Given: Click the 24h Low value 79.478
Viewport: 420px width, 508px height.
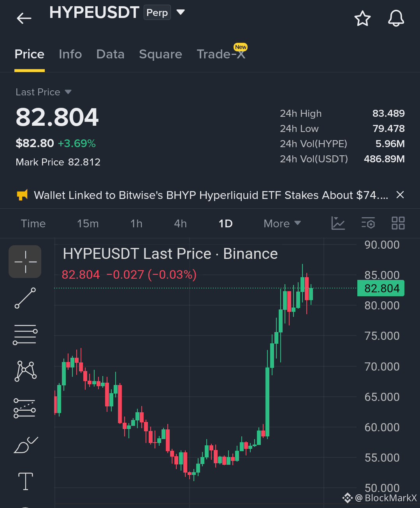Looking at the screenshot, I should [x=388, y=128].
